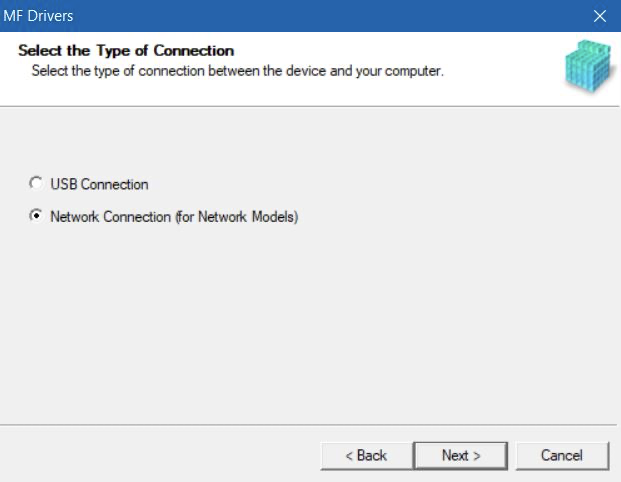The width and height of the screenshot is (621, 482).
Task: Close the MF Drivers window
Action: pyautogui.click(x=600, y=16)
